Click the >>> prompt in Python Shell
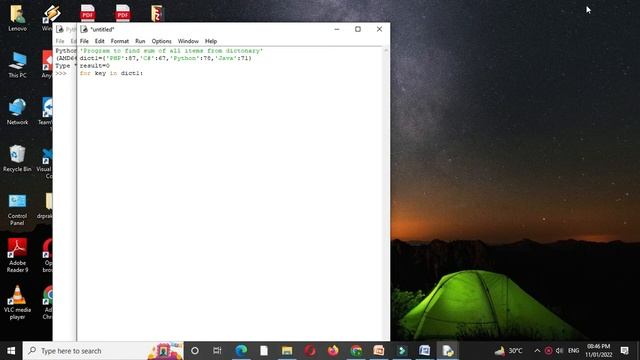640x360 pixels. point(61,73)
